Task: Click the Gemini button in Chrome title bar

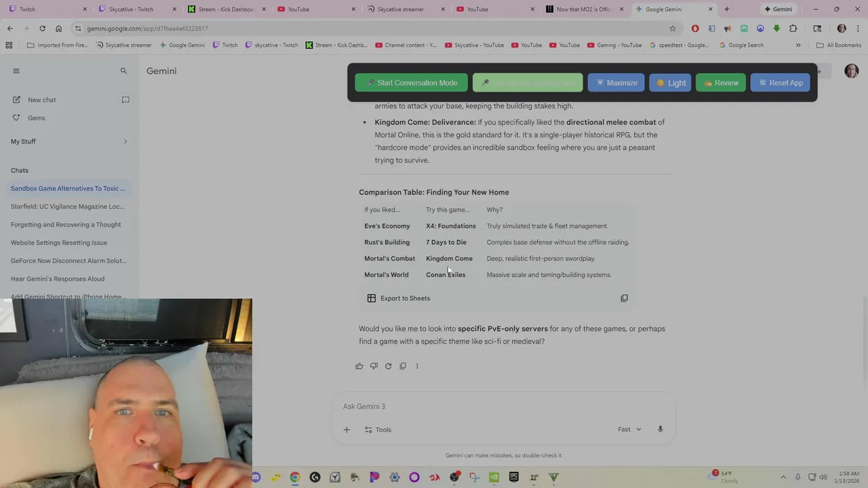Action: [x=778, y=9]
